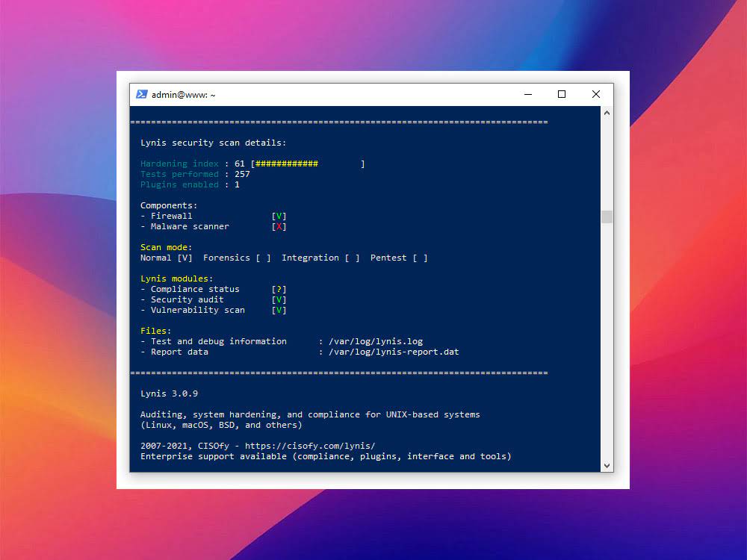Click the Normal [V] marker
The height and width of the screenshot is (560, 747).
(x=185, y=258)
